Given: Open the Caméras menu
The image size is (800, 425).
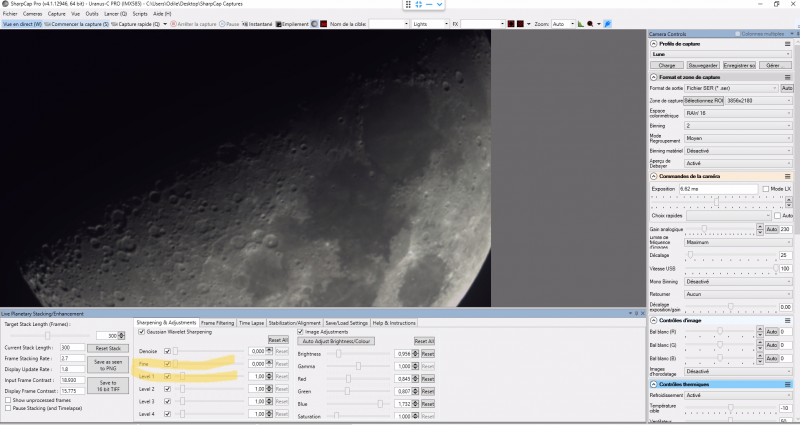Looking at the screenshot, I should point(34,14).
